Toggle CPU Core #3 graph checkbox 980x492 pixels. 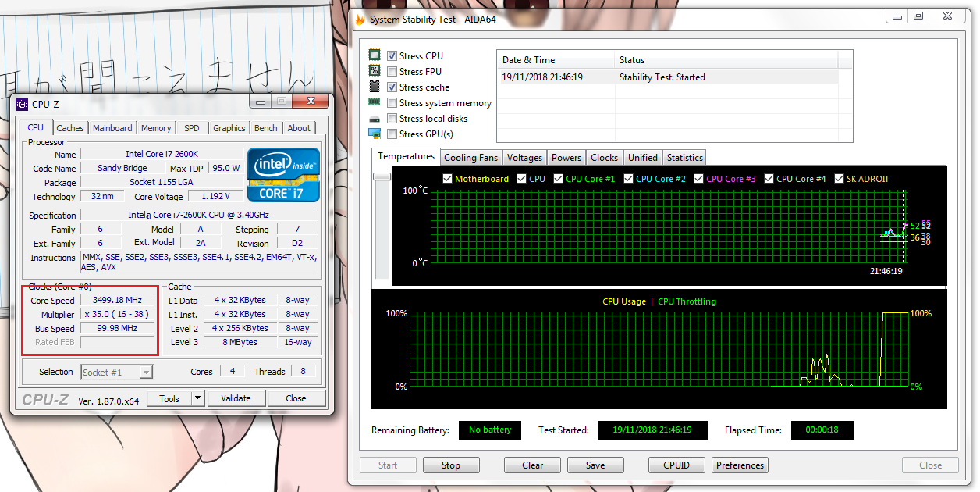pyautogui.click(x=698, y=179)
